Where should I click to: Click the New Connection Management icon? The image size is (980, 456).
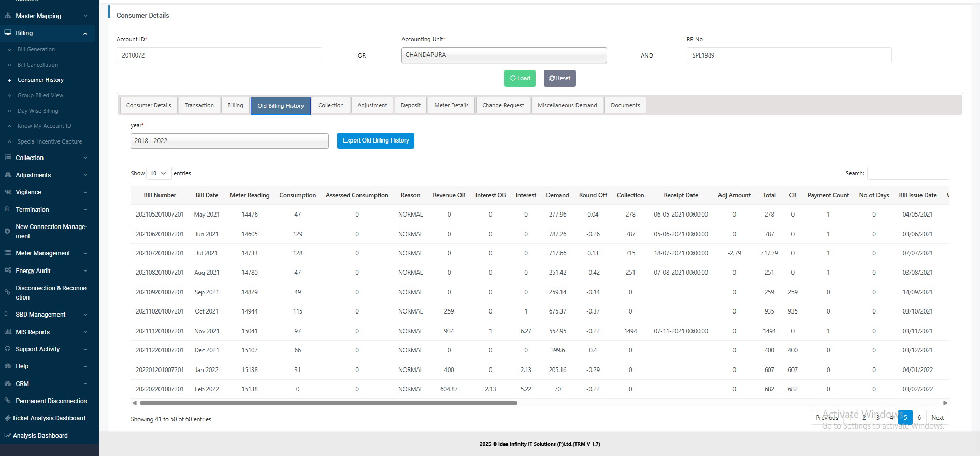7,231
